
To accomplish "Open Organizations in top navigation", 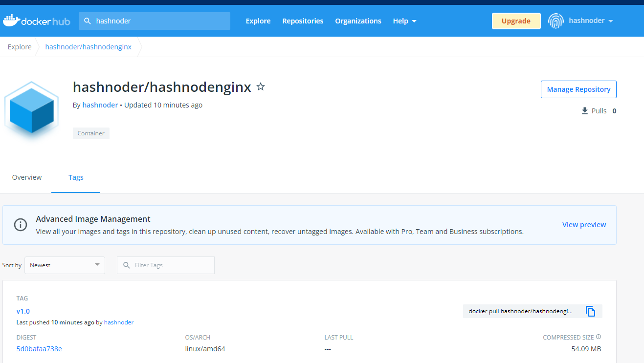I will click(x=358, y=21).
